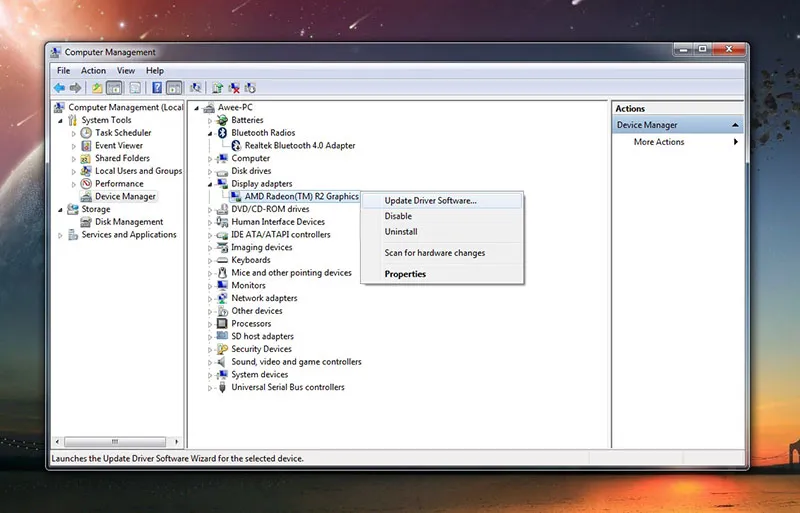The width and height of the screenshot is (800, 513).
Task: Collapse the Device Manager actions header
Action: (736, 125)
